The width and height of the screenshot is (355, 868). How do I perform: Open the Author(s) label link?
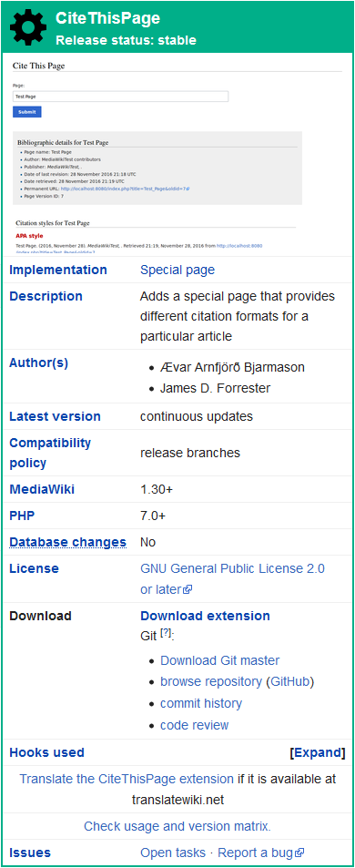tap(39, 363)
